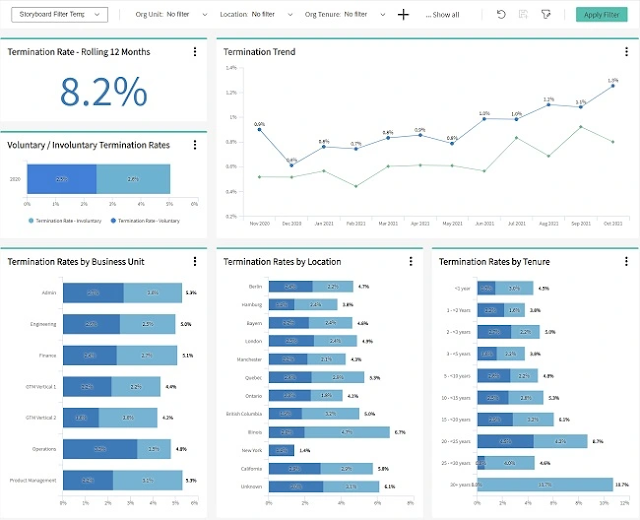The image size is (640, 520).
Task: Click the Quebec location label
Action: (x=253, y=378)
